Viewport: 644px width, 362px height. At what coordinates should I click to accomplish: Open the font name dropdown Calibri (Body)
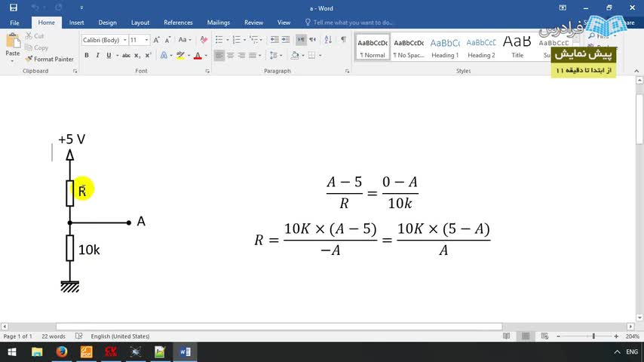click(x=104, y=40)
